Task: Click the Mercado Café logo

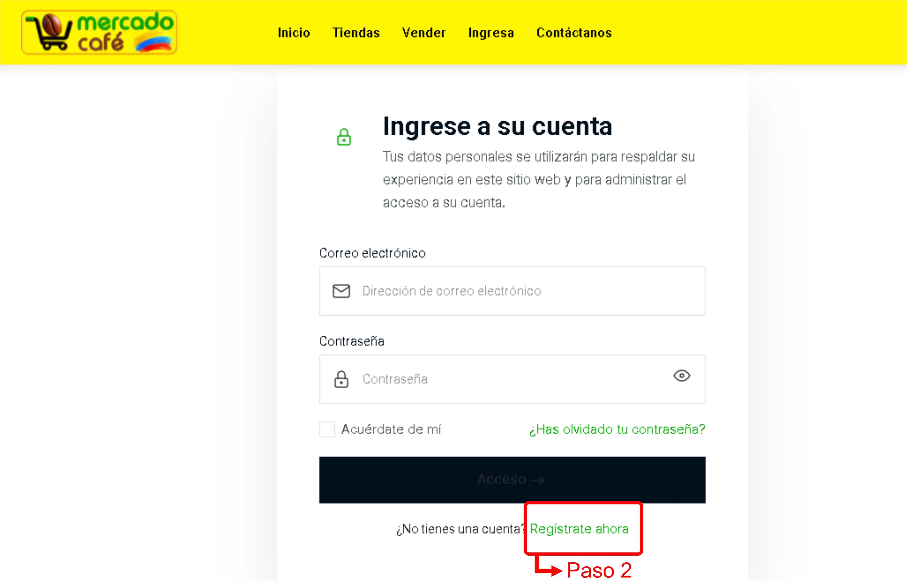Action: pyautogui.click(x=99, y=32)
